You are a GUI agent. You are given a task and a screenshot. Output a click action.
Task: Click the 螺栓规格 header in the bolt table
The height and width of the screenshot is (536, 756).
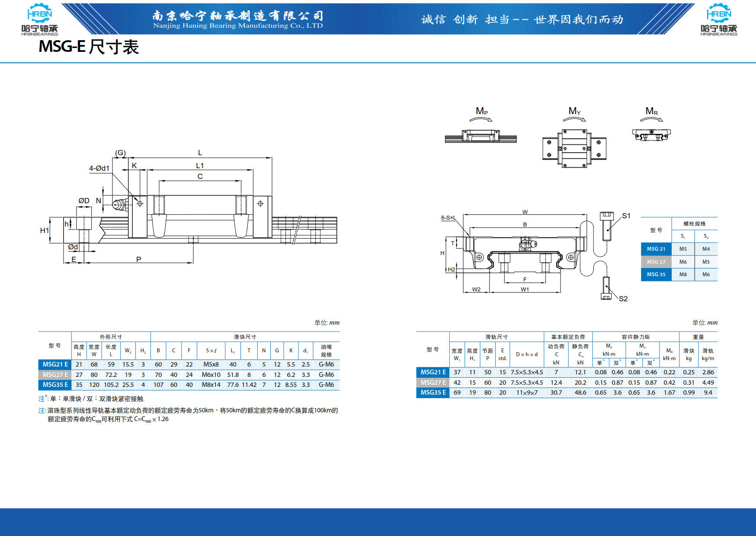coord(694,223)
